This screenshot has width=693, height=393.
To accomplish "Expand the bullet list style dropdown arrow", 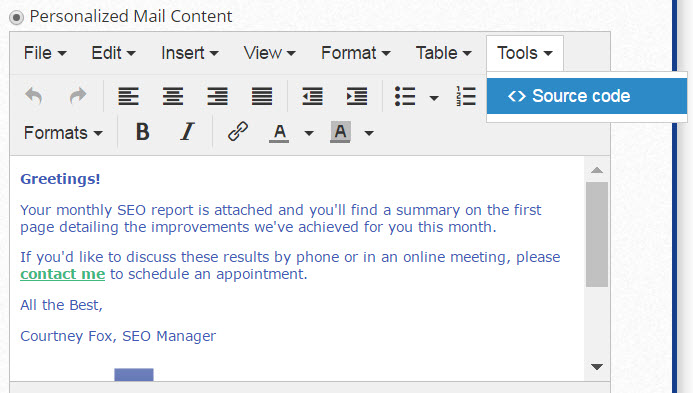I will point(434,98).
